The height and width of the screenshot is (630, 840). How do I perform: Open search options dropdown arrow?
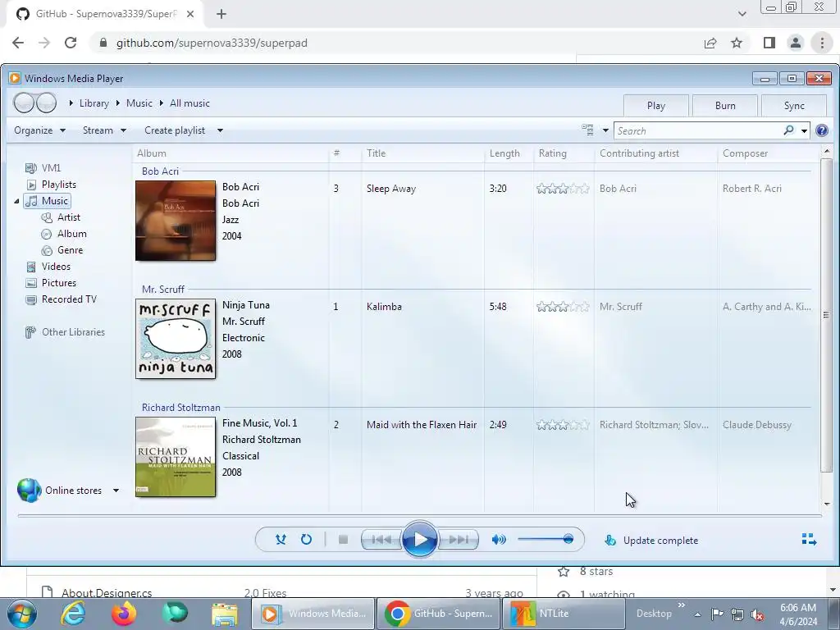click(x=804, y=130)
